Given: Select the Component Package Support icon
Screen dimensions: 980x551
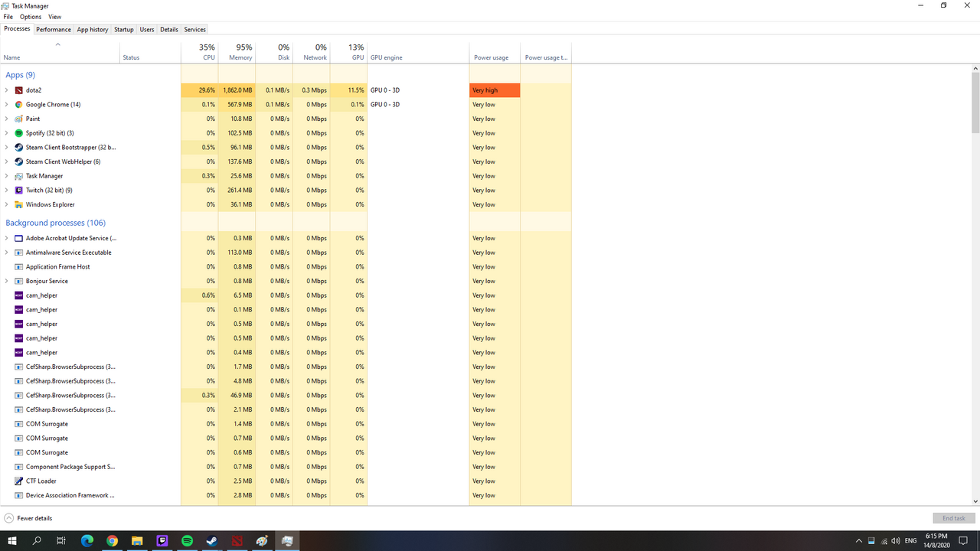Looking at the screenshot, I should pos(19,467).
